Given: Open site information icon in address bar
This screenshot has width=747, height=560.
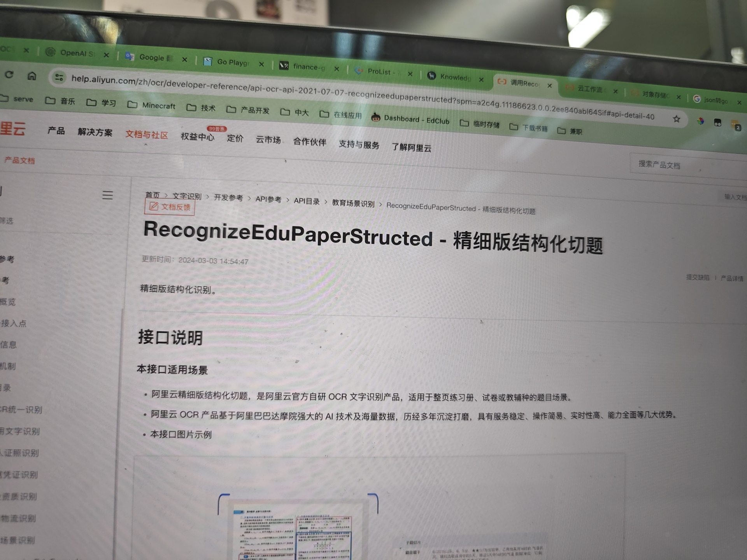Looking at the screenshot, I should click(59, 77).
